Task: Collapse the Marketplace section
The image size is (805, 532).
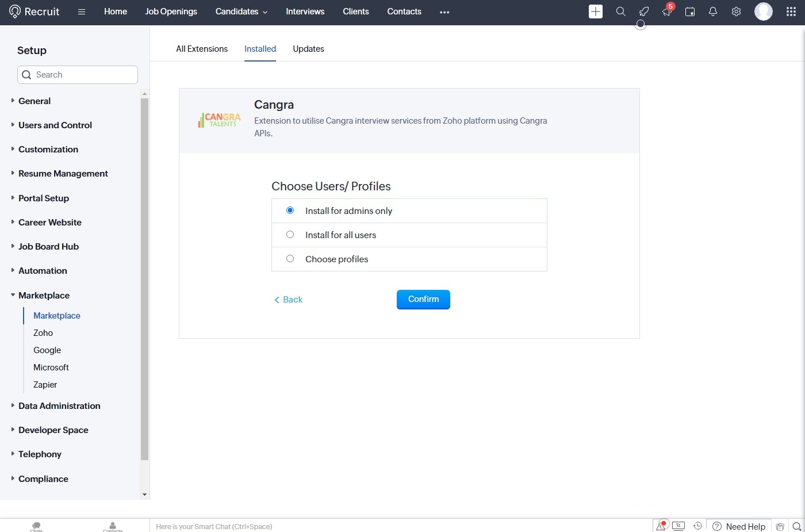Action: [44, 295]
